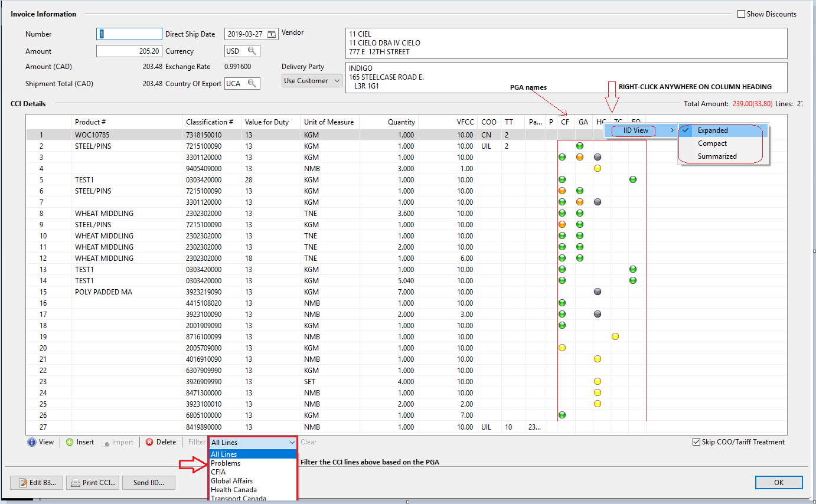Click the View line button
This screenshot has width=816, height=504.
pos(41,442)
